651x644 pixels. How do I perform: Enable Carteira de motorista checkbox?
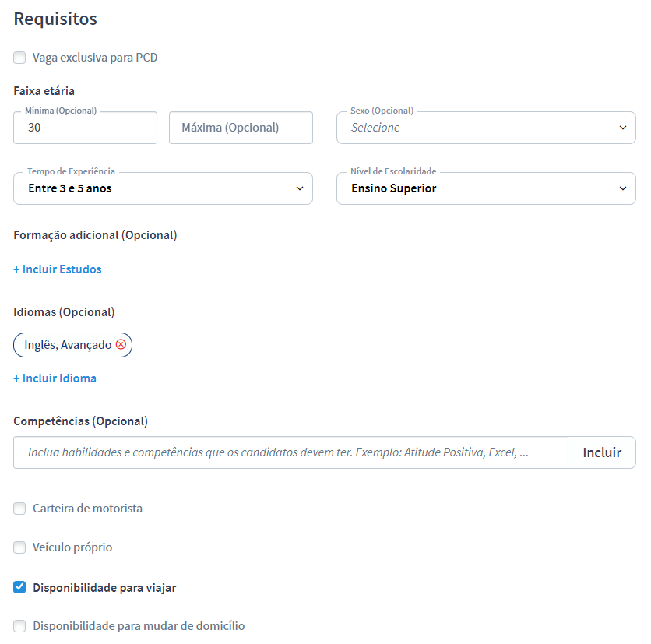19,509
